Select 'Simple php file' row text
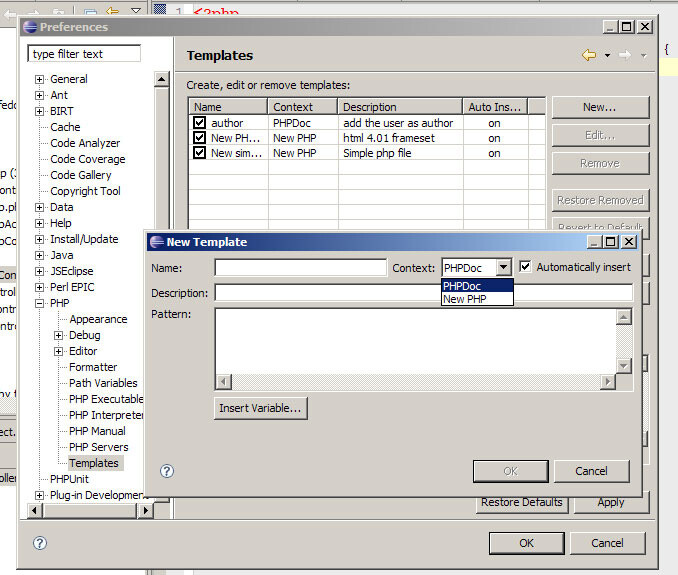Screen dimensions: 678x575 (x=377, y=153)
